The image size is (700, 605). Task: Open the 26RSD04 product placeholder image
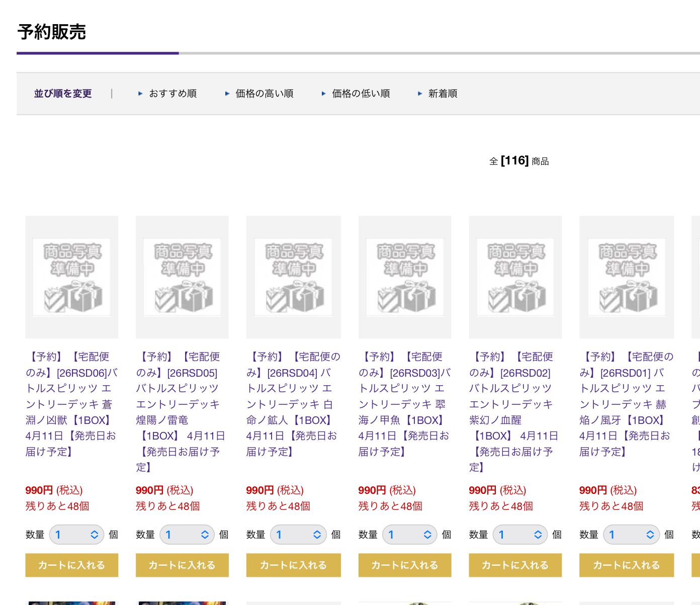tap(293, 277)
